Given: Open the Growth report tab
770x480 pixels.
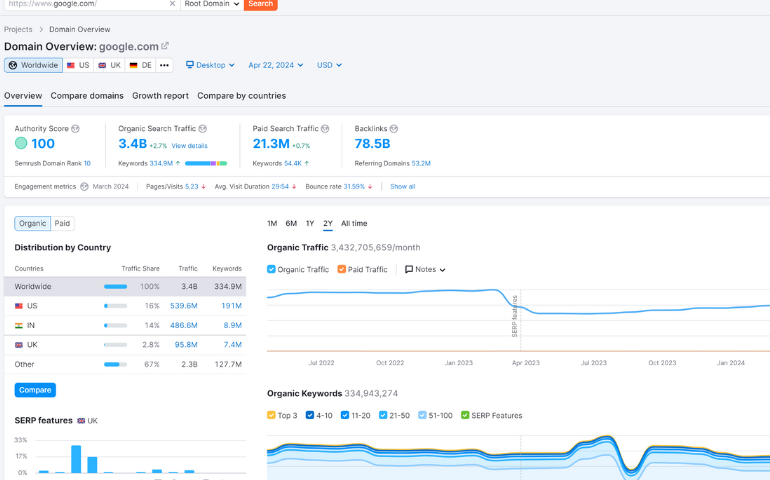Looking at the screenshot, I should [x=160, y=96].
